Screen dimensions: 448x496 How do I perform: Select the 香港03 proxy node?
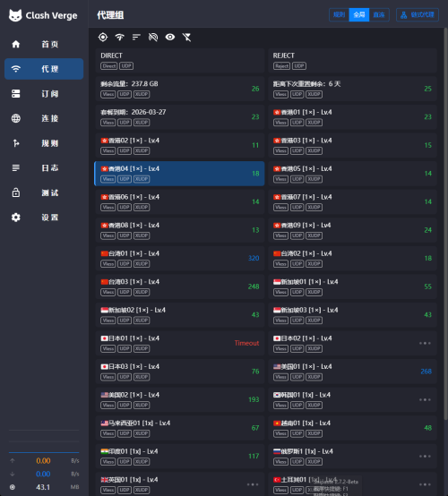[x=352, y=145]
